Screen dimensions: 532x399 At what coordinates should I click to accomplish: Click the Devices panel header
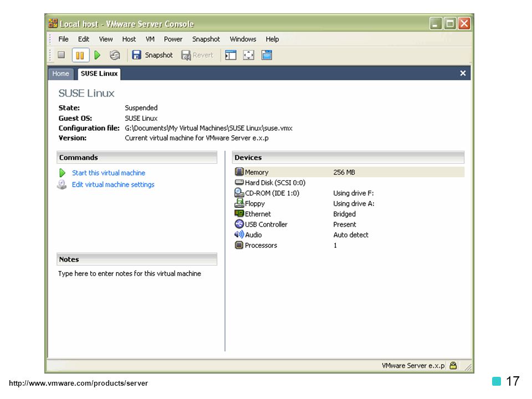pyautogui.click(x=348, y=157)
